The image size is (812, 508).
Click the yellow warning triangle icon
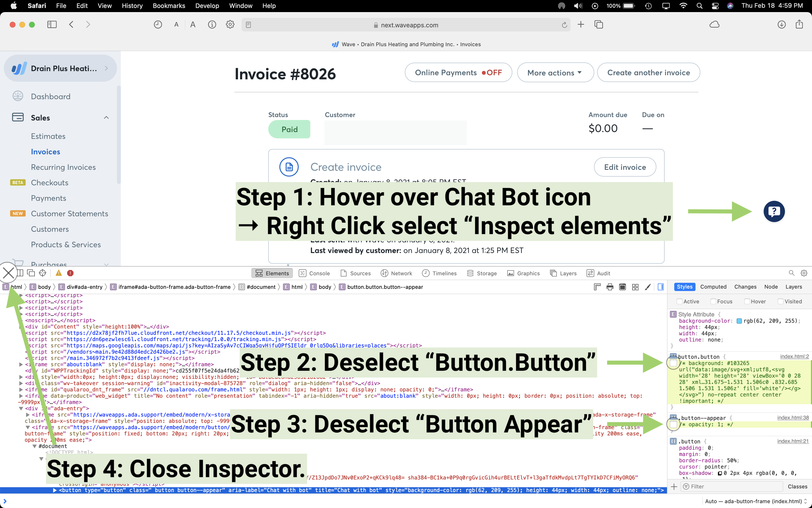pos(59,273)
